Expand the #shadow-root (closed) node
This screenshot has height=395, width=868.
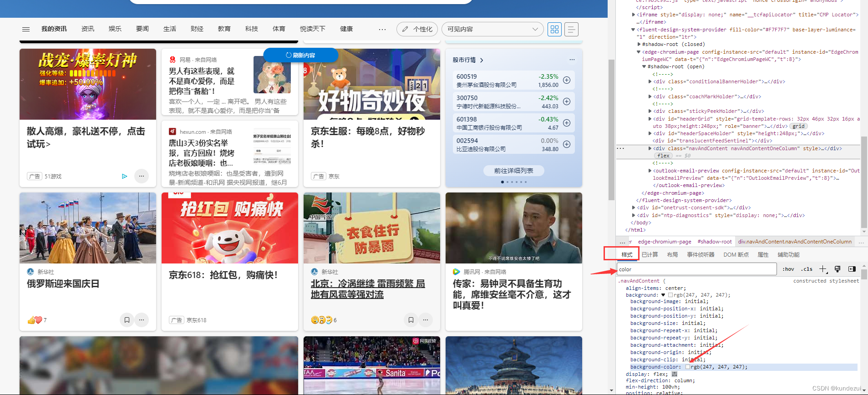[x=639, y=44]
